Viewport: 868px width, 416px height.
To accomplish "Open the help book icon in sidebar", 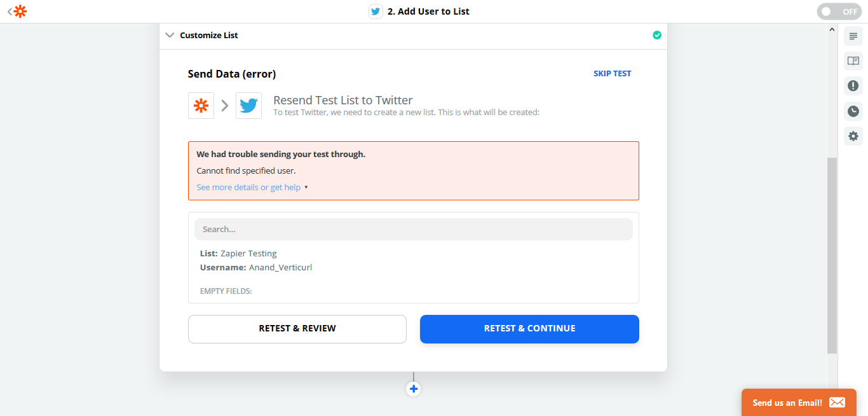I will [853, 61].
